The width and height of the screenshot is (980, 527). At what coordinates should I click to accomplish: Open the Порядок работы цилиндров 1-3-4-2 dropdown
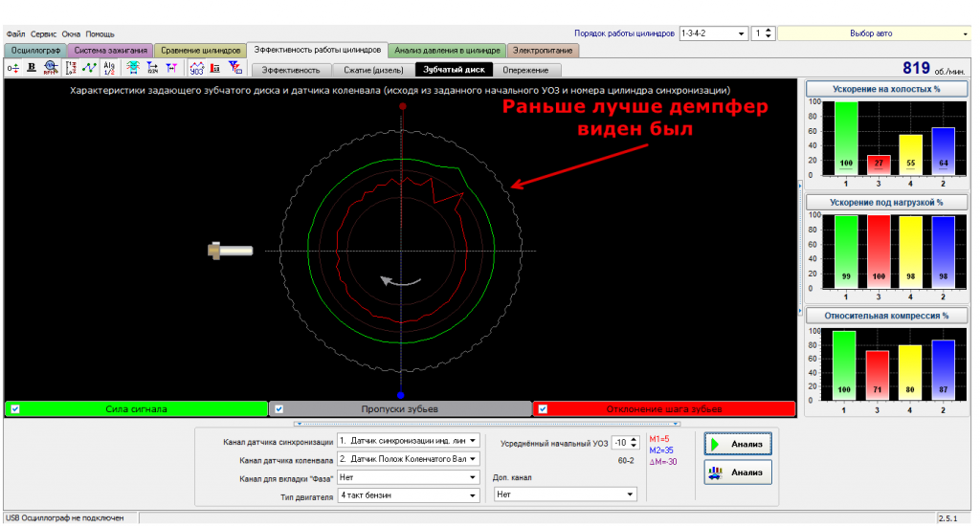pos(713,33)
